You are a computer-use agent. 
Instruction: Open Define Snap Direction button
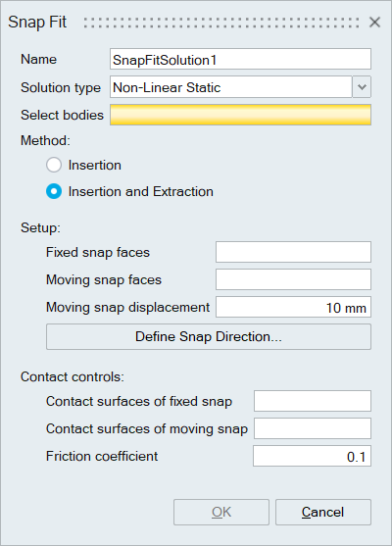click(209, 337)
